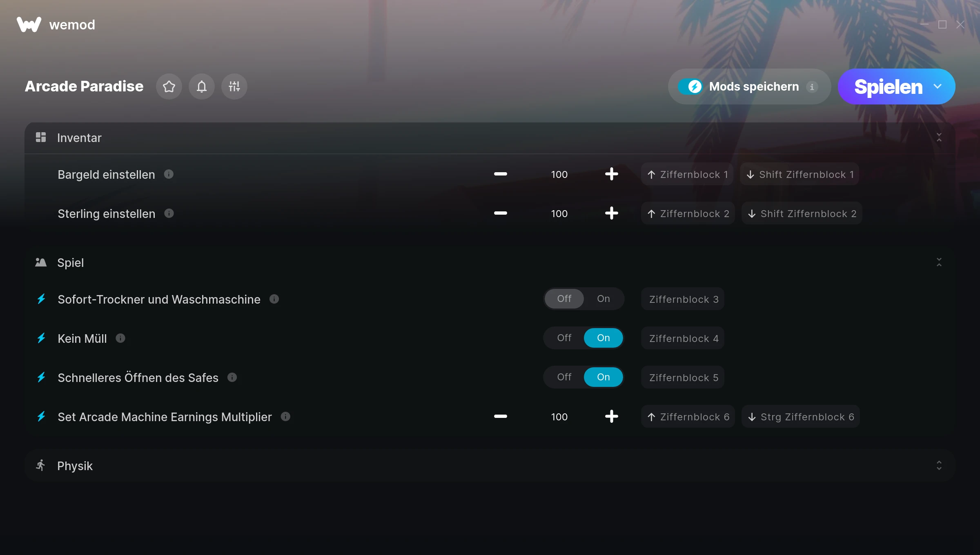Open the mod settings sliders icon
Screen dimensions: 980x555
click(234, 87)
